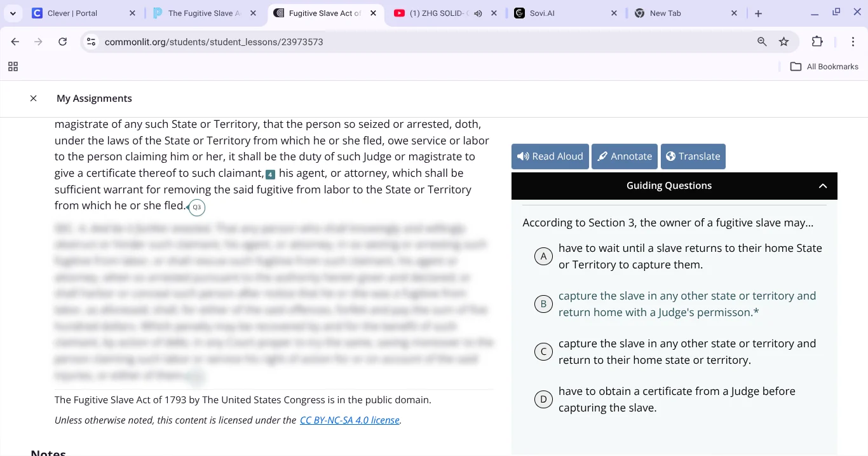868x456 pixels.
Task: Collapse the Guiding Questions panel
Action: 823,186
